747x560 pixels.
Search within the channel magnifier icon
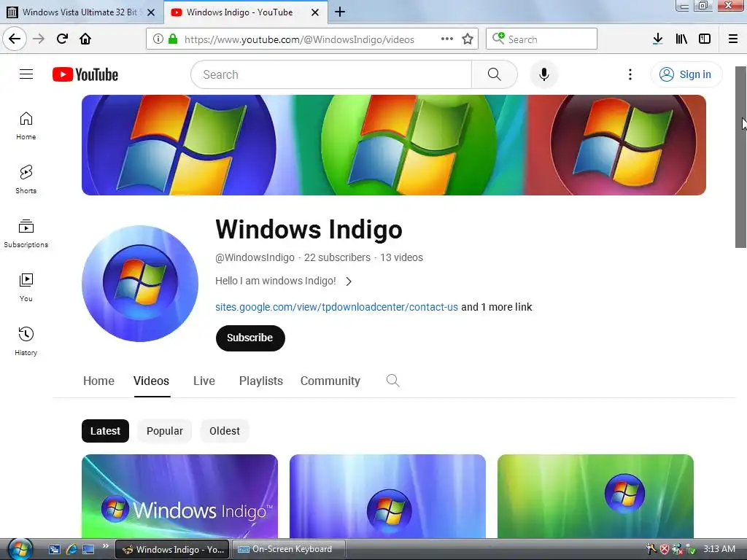[x=393, y=381]
